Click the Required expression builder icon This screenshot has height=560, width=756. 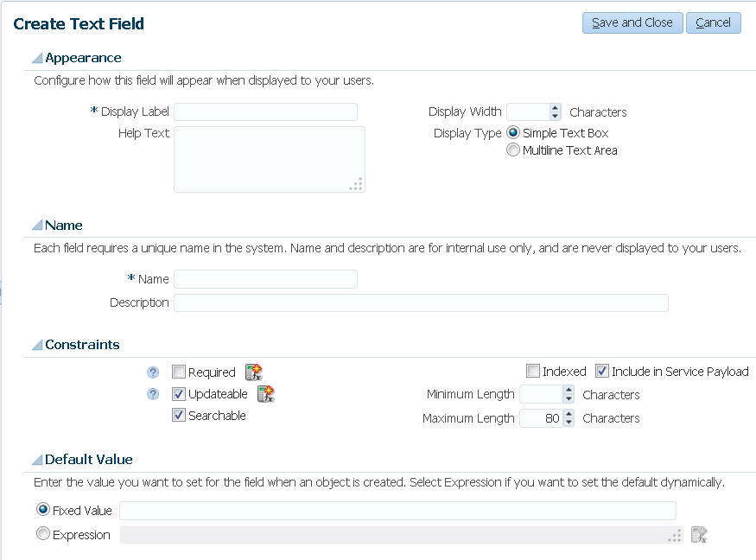[x=253, y=372]
